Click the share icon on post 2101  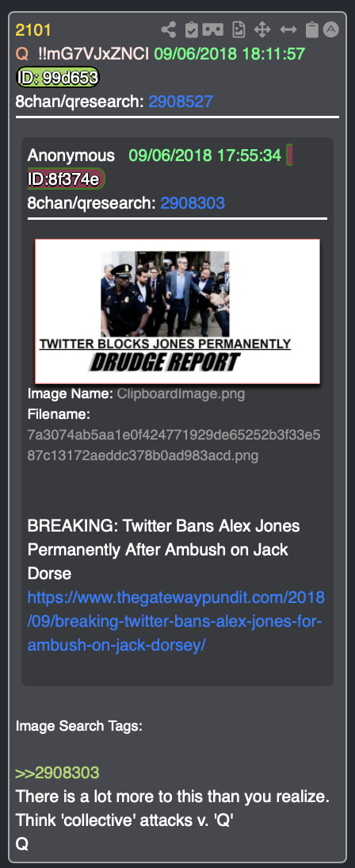[169, 30]
